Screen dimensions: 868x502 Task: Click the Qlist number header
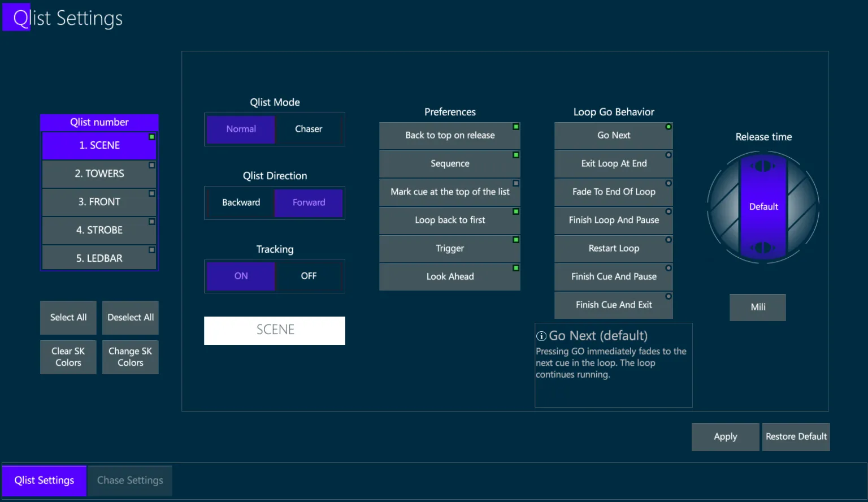[99, 122]
